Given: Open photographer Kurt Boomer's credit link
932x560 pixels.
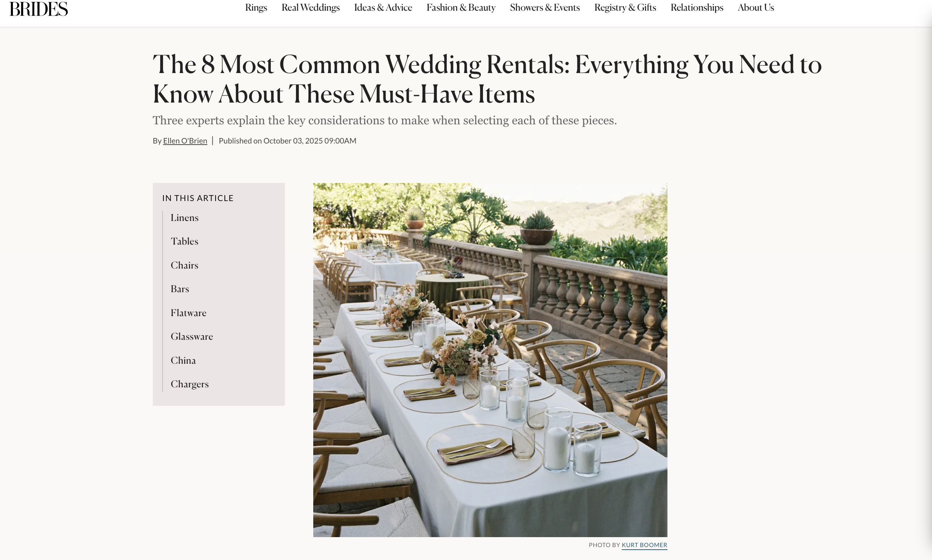Looking at the screenshot, I should pos(644,545).
